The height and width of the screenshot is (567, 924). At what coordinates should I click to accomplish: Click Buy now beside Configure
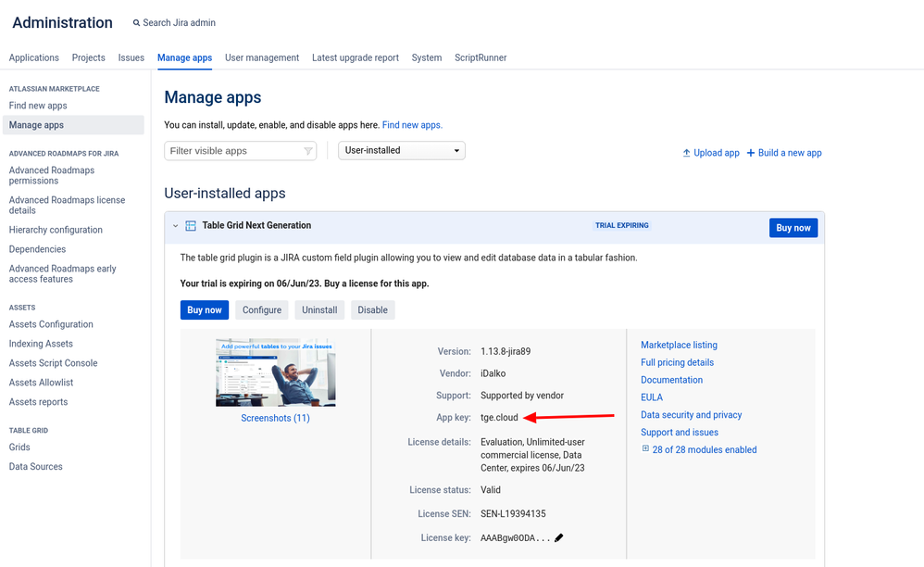coord(205,310)
